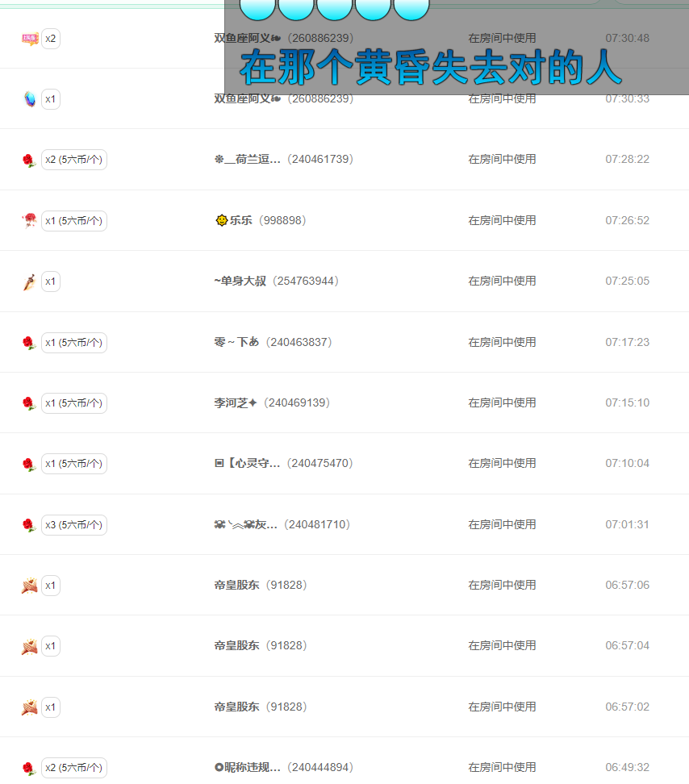Click x1 (5六币/个) badge in 乐乐's row
689x784 pixels.
(x=74, y=220)
